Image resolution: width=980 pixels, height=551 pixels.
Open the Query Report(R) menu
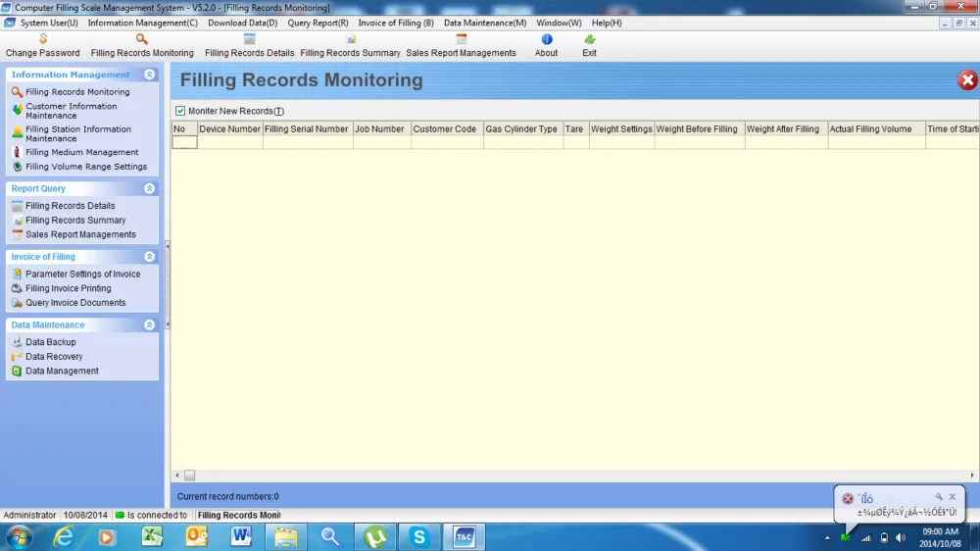point(318,23)
